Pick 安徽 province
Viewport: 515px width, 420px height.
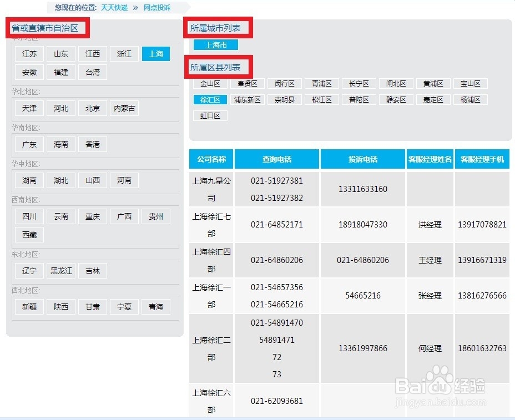click(29, 72)
